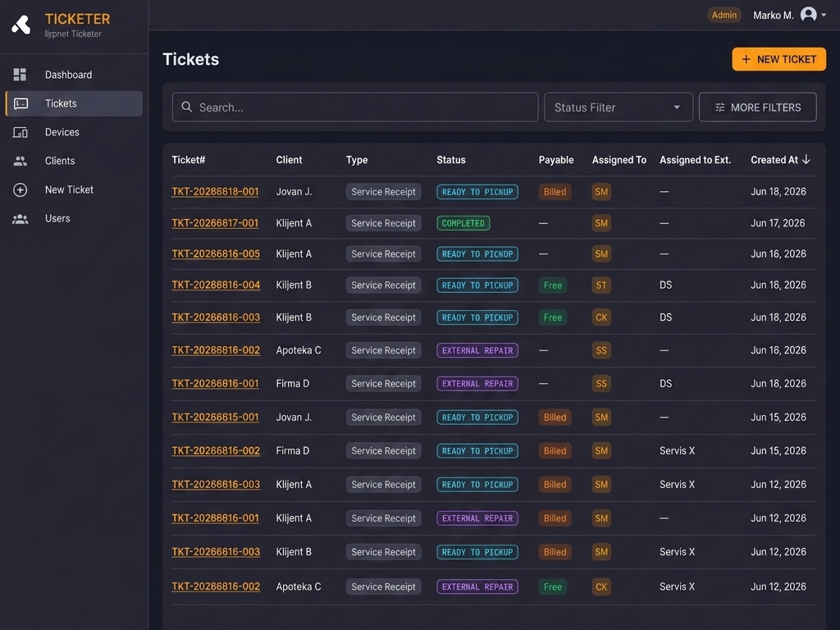This screenshot has height=630, width=840.
Task: Click the Search input field
Action: (x=354, y=107)
